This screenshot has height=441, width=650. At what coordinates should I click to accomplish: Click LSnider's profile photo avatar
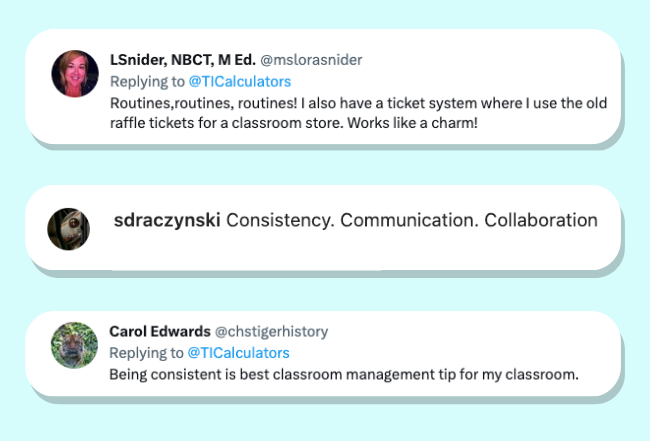click(x=75, y=73)
